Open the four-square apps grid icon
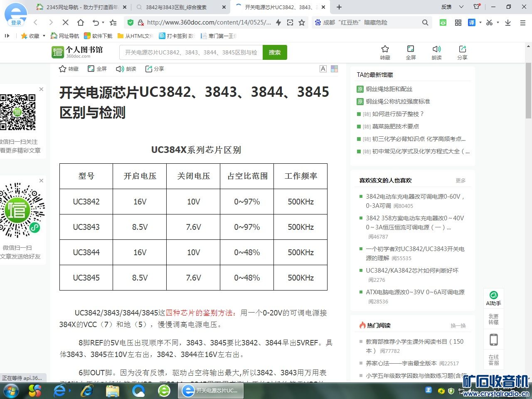This screenshot has height=399, width=532. coord(458,22)
